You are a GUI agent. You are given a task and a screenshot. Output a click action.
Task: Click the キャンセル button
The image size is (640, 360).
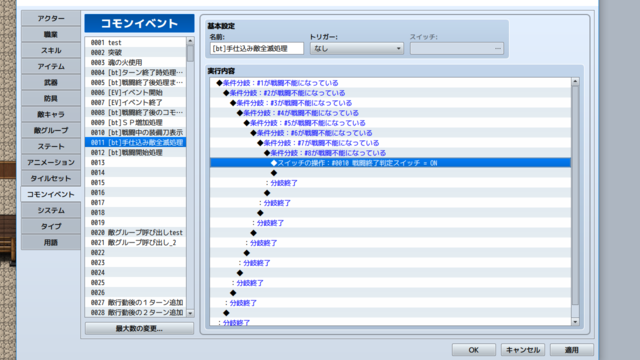pyautogui.click(x=523, y=350)
